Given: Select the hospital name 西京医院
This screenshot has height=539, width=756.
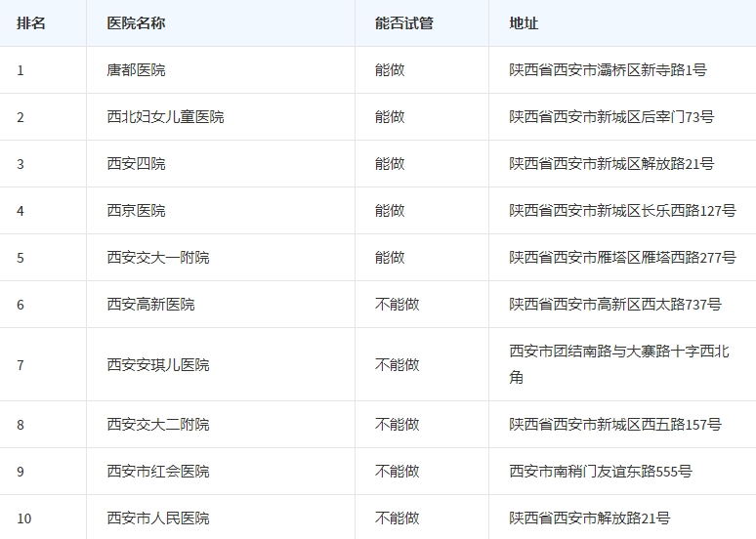Looking at the screenshot, I should click(x=136, y=210).
